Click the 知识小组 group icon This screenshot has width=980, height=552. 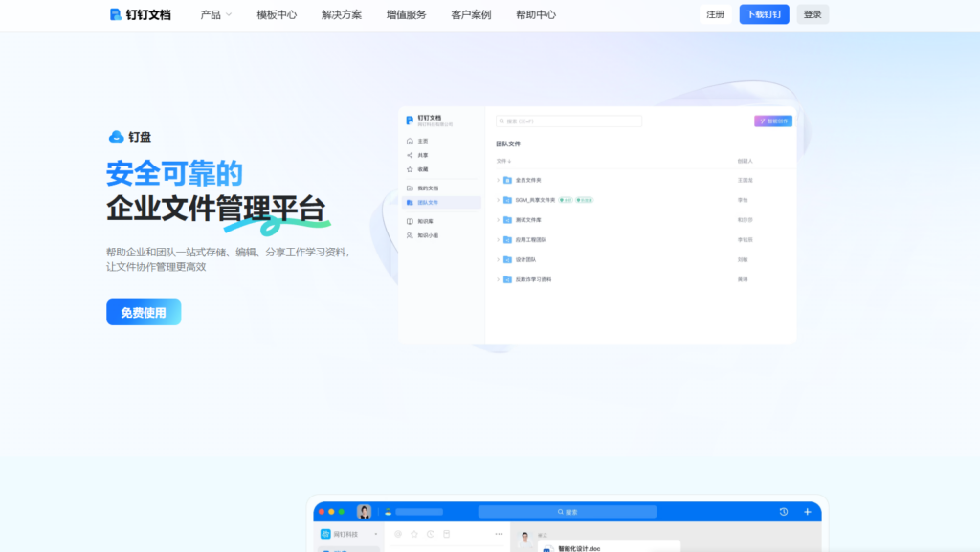(409, 234)
